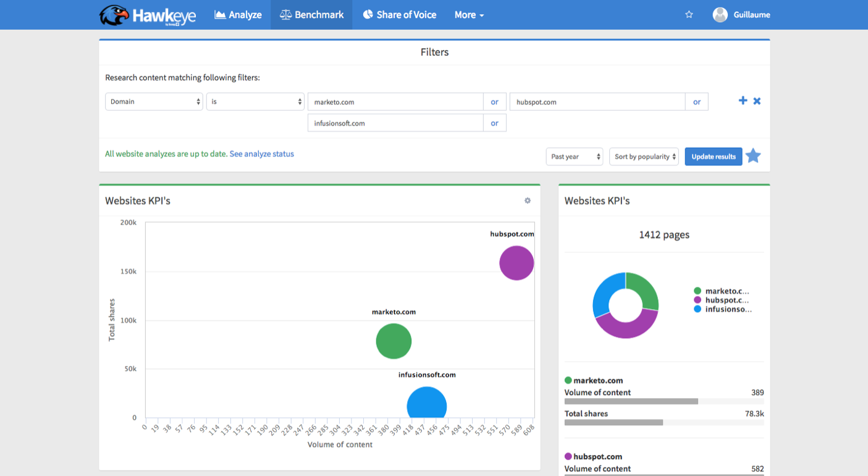The height and width of the screenshot is (476, 868).
Task: Open the Sort by popularity dropdown
Action: click(644, 156)
